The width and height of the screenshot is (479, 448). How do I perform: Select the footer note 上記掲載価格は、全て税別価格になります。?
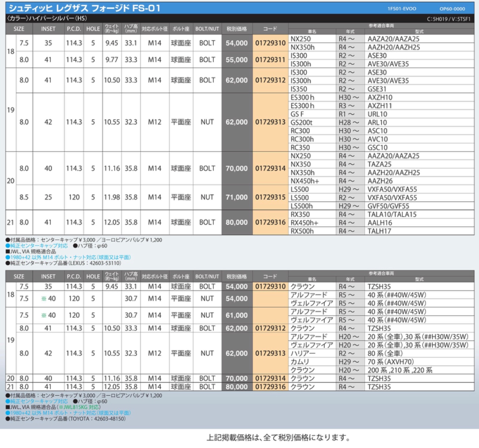point(278,438)
